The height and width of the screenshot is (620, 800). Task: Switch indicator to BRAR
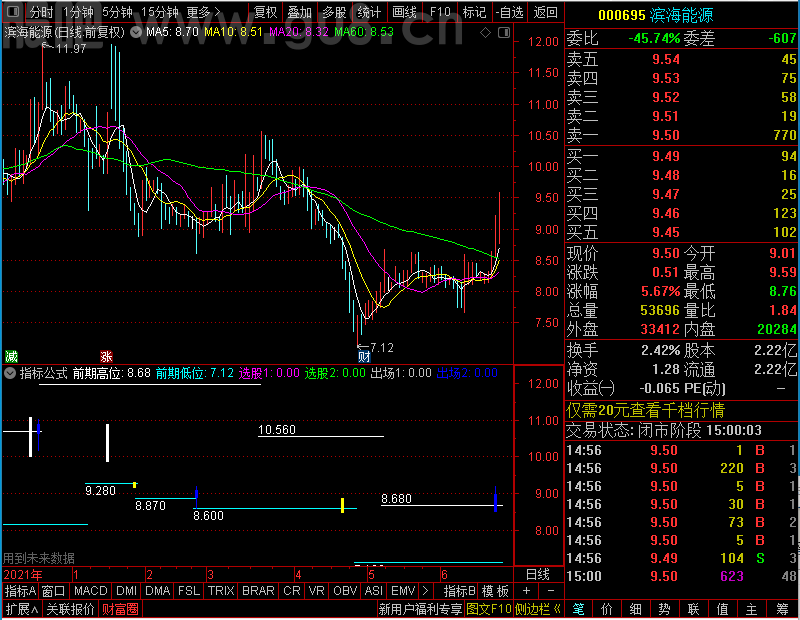258,591
